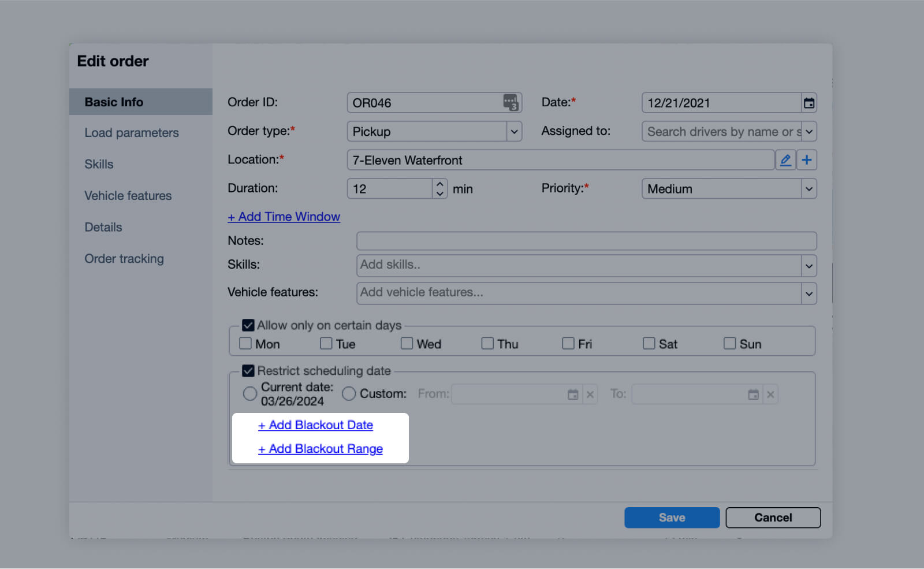This screenshot has width=924, height=569.
Task: Expand the Skills dropdown arrow
Action: tap(808, 266)
